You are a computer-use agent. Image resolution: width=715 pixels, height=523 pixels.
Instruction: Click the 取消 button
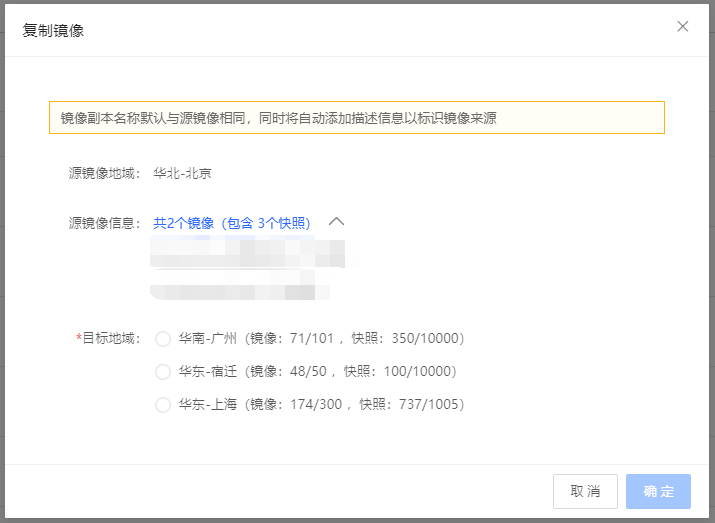click(x=585, y=491)
